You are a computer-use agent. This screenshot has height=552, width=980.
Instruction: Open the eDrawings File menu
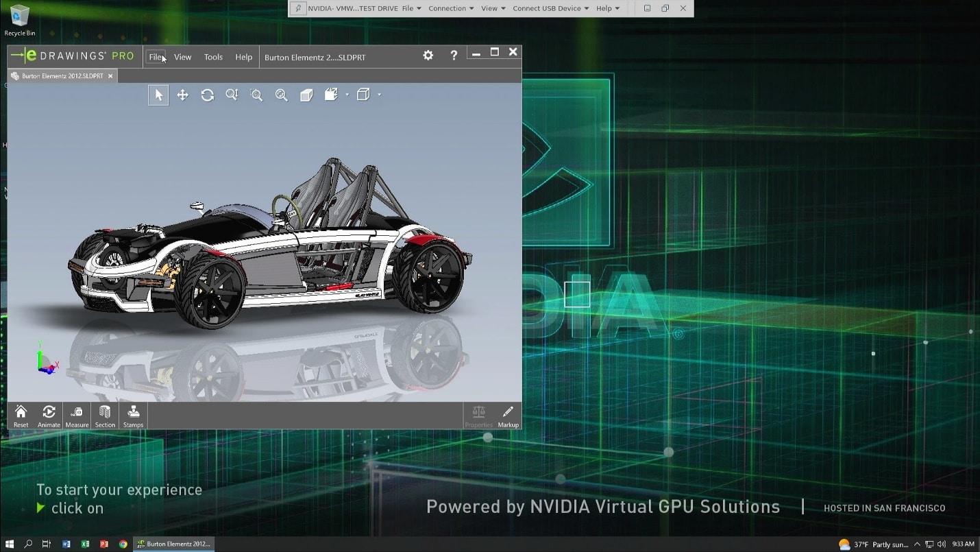pyautogui.click(x=156, y=57)
